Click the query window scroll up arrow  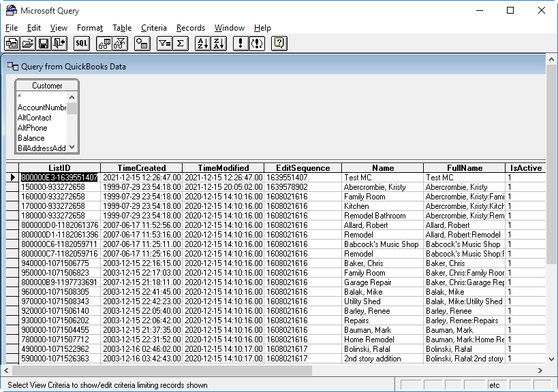[552, 60]
